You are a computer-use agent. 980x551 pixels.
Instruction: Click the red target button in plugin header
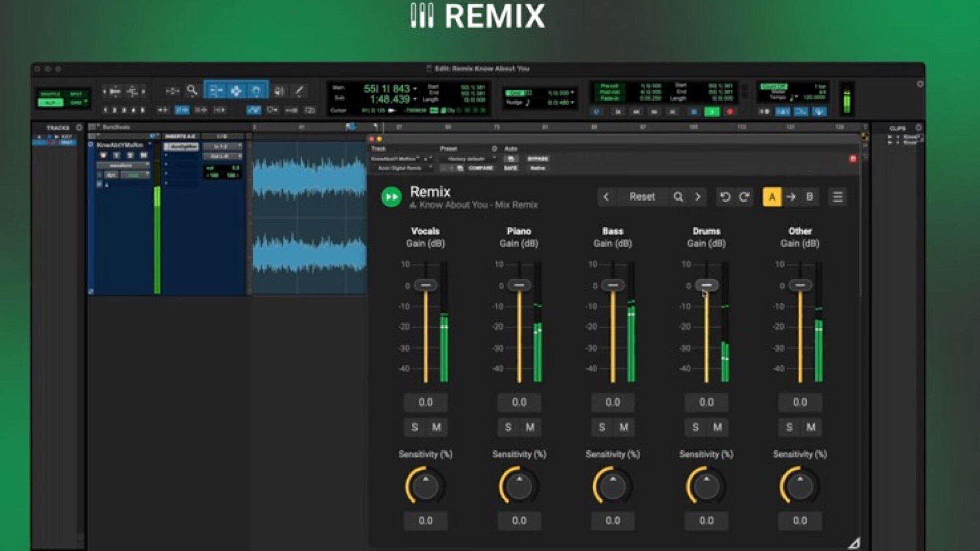853,159
